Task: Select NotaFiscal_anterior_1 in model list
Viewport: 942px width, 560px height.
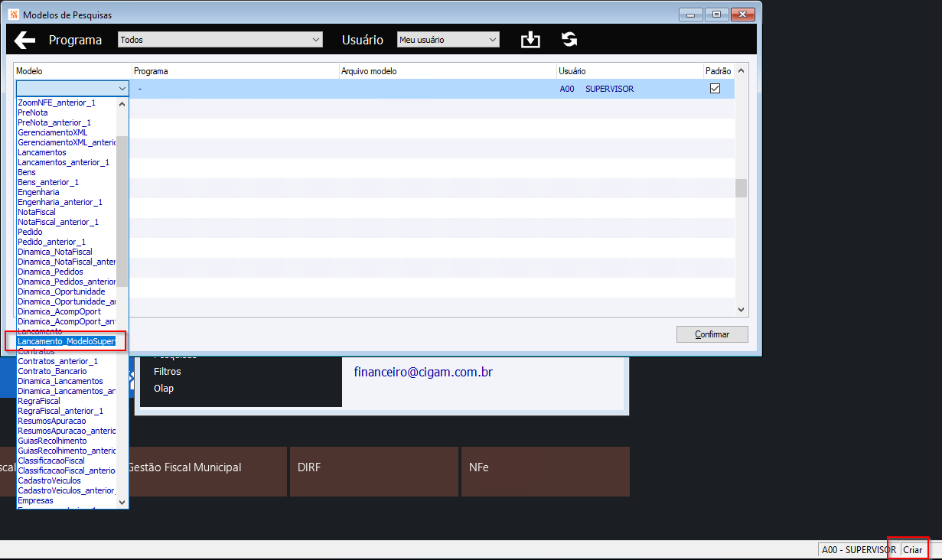Action: pyautogui.click(x=57, y=222)
